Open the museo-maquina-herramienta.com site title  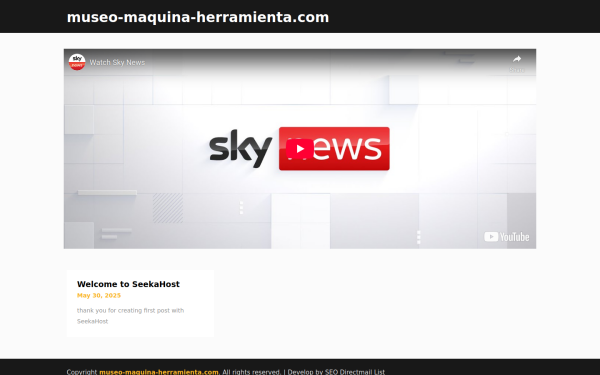pyautogui.click(x=198, y=17)
